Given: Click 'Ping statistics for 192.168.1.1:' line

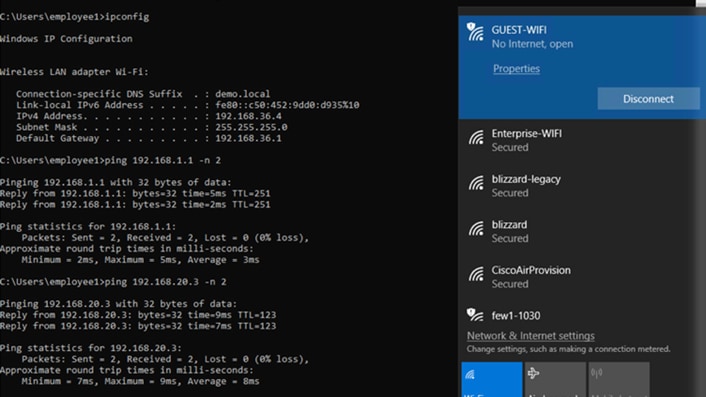Looking at the screenshot, I should point(88,226).
